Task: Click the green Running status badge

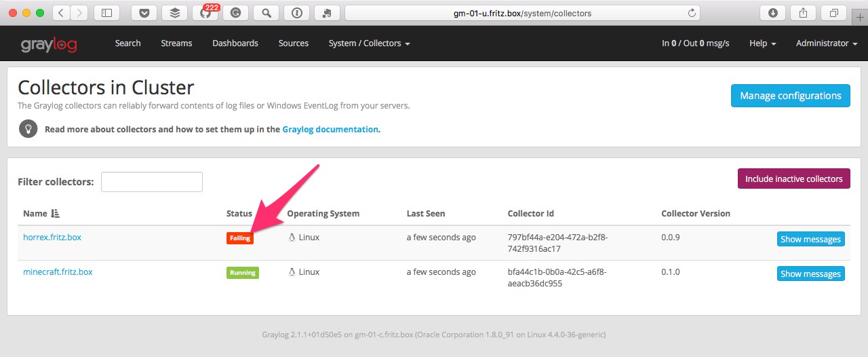Action: pos(243,273)
